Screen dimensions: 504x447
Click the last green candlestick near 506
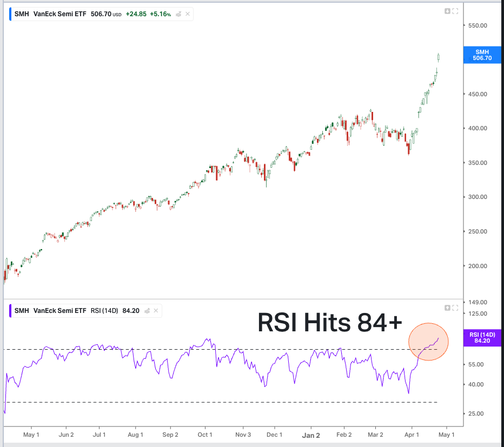click(439, 57)
